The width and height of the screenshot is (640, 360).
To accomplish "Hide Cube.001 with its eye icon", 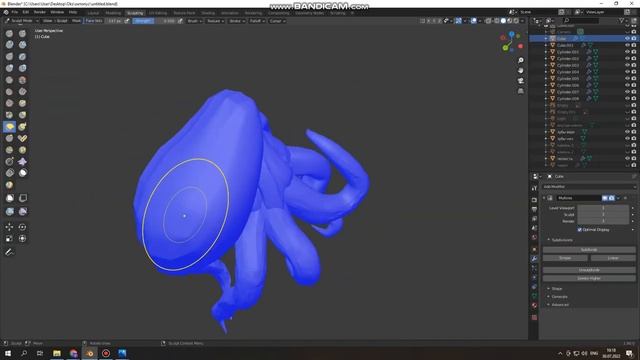I will 627,45.
